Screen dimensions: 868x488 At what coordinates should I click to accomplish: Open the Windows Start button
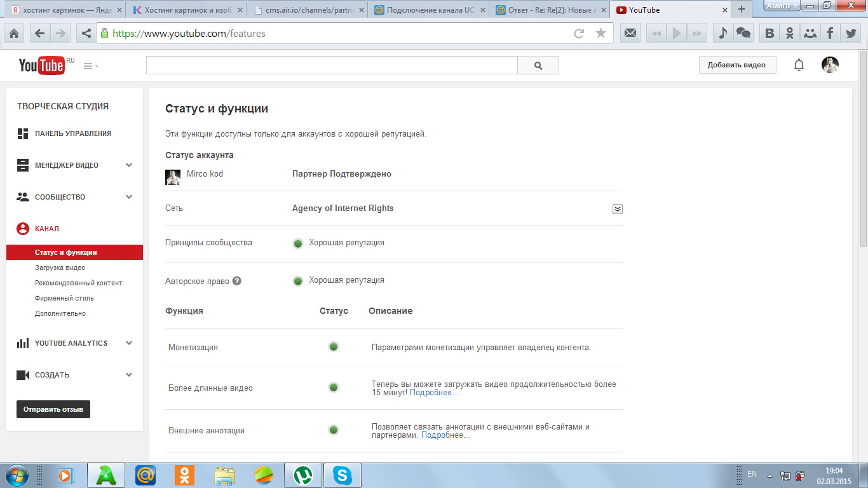click(17, 475)
